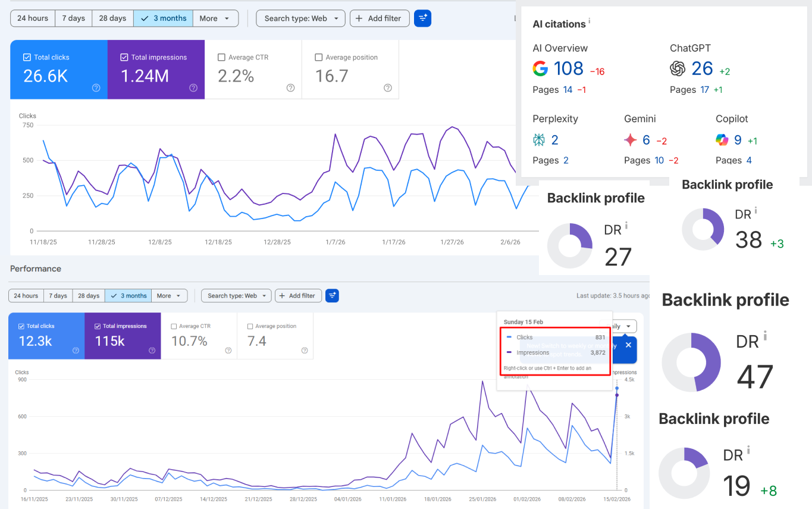This screenshot has height=509, width=812.
Task: Dismiss the blue tooltip with its X button
Action: click(628, 345)
